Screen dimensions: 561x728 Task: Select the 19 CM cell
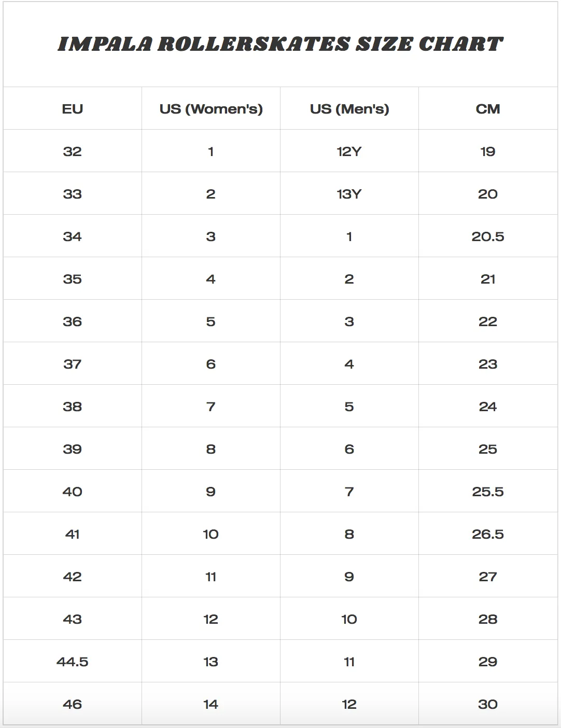[x=488, y=151]
